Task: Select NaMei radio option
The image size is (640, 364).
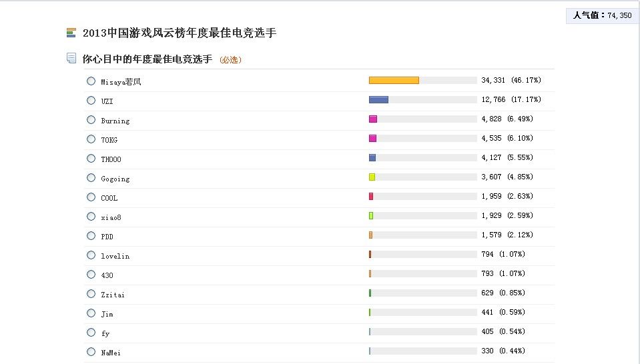Action: coord(91,352)
